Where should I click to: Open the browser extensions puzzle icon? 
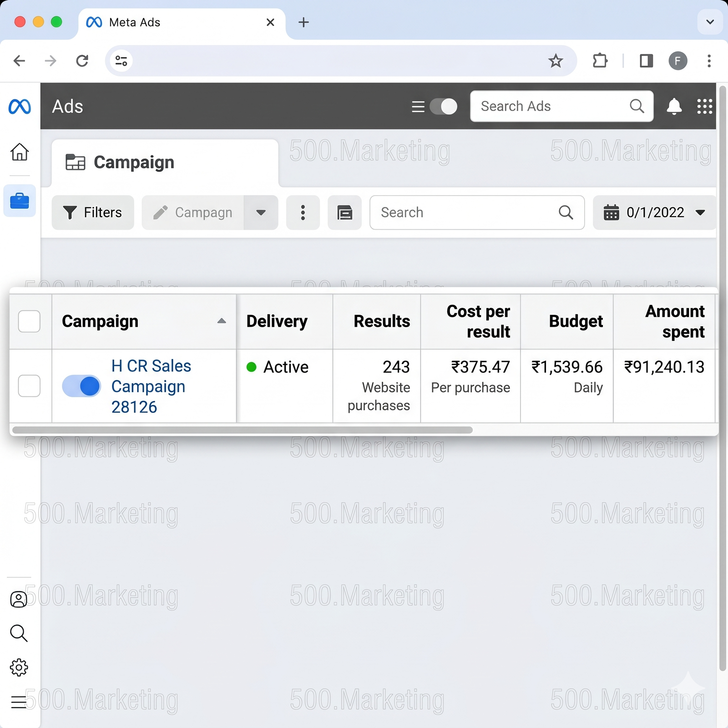click(x=600, y=61)
